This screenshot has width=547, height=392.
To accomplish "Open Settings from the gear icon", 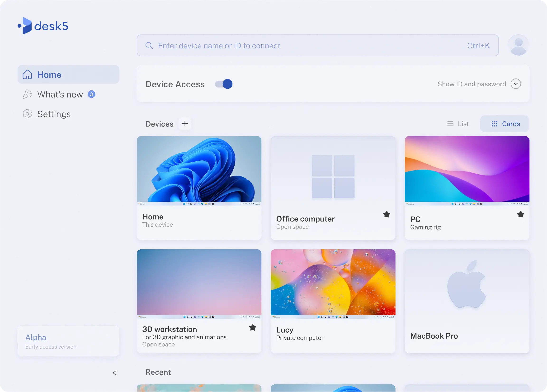I will 27,114.
